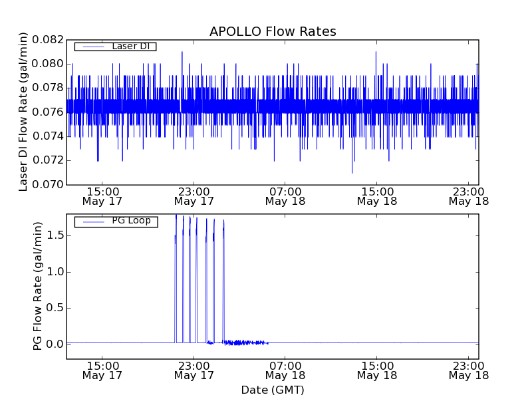The height and width of the screenshot is (399, 532).
Task: Select the "Laser DI" legend box
Action: coord(115,47)
